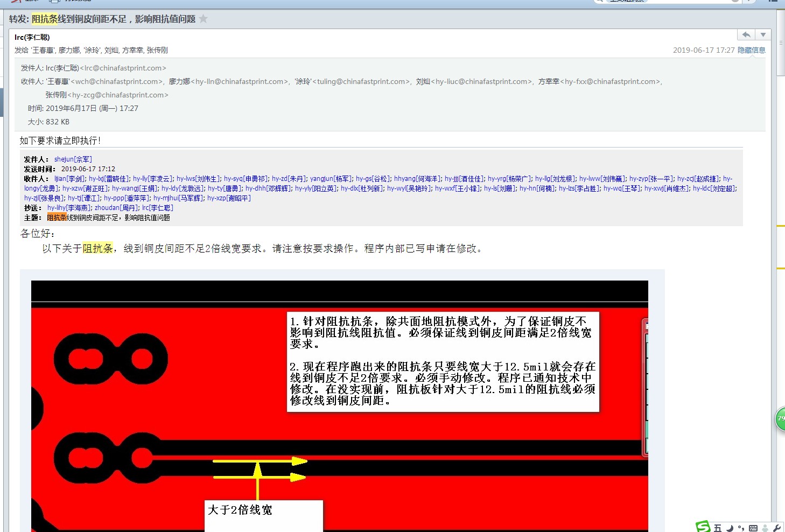Click recipient hy-lln@chinafastprint.com
This screenshot has height=532, width=785.
point(240,81)
